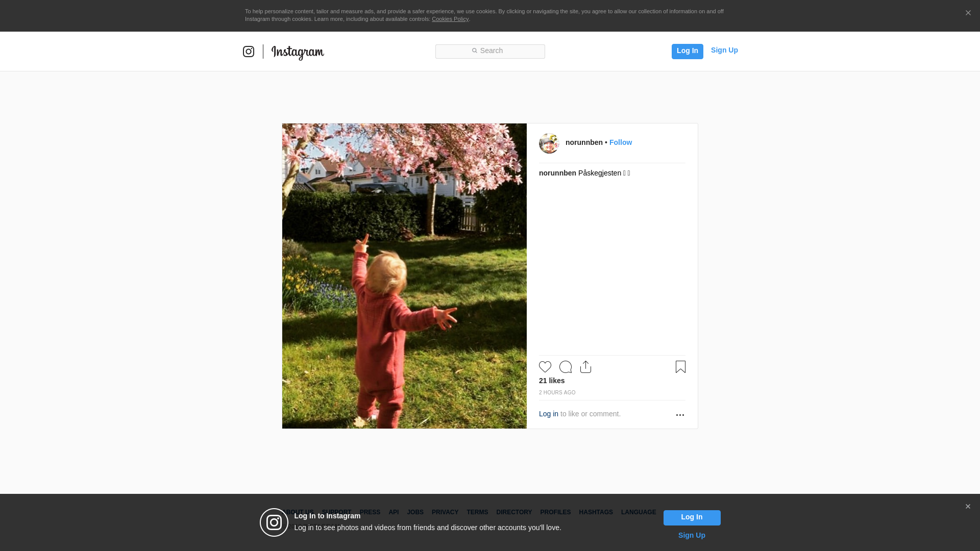This screenshot has width=980, height=551.
Task: Click the Påskegjesten caption text
Action: [x=604, y=173]
